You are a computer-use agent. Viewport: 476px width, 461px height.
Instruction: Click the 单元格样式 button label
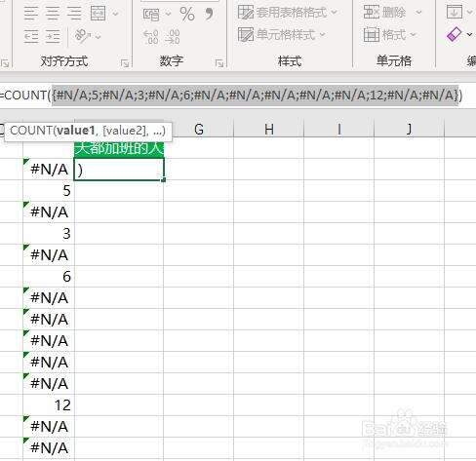(x=286, y=34)
